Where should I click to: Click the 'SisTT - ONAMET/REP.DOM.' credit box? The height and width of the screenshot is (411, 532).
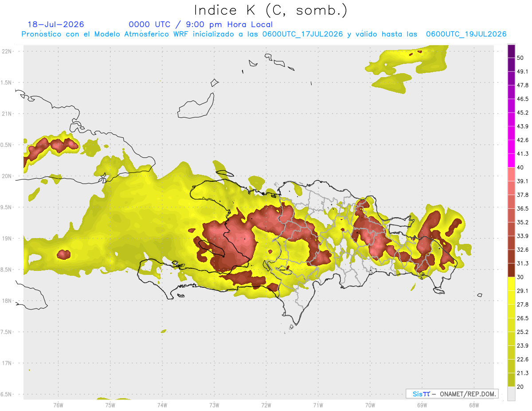click(452, 394)
